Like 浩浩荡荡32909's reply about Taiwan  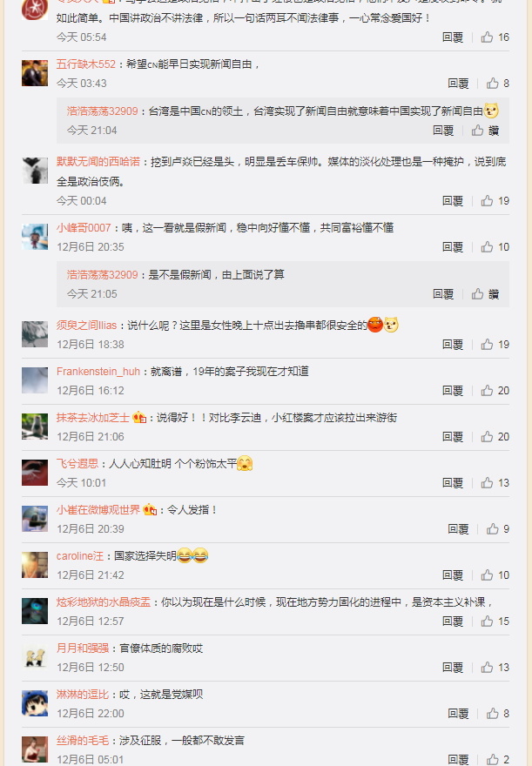(478, 131)
